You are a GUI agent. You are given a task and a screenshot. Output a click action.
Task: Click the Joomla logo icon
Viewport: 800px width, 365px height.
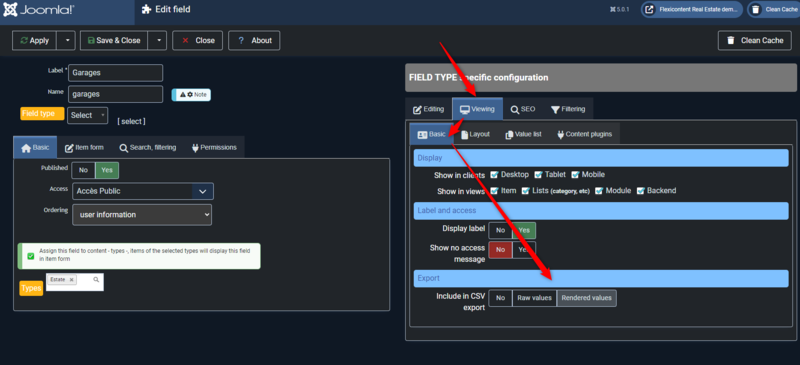10,10
